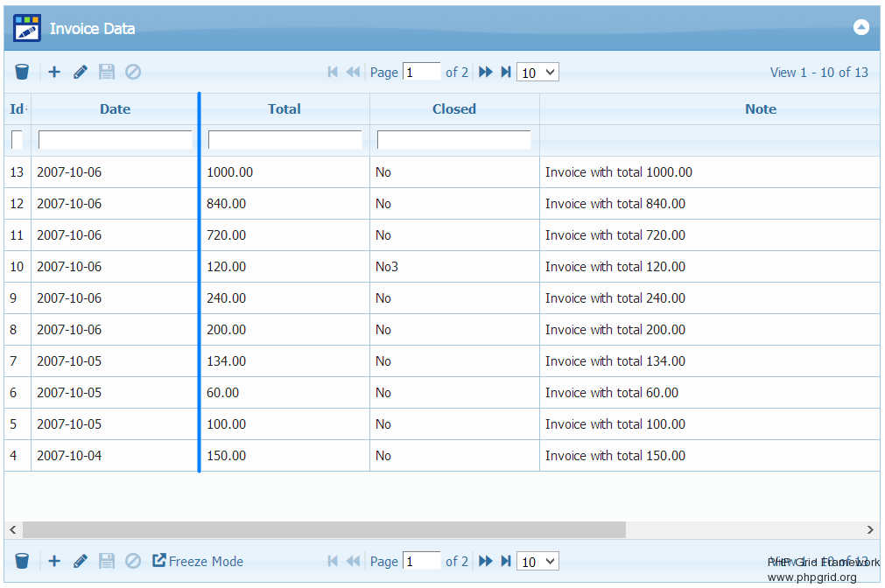Open the www.phpgrid.org link
The height and width of the screenshot is (588, 885).
tap(812, 577)
